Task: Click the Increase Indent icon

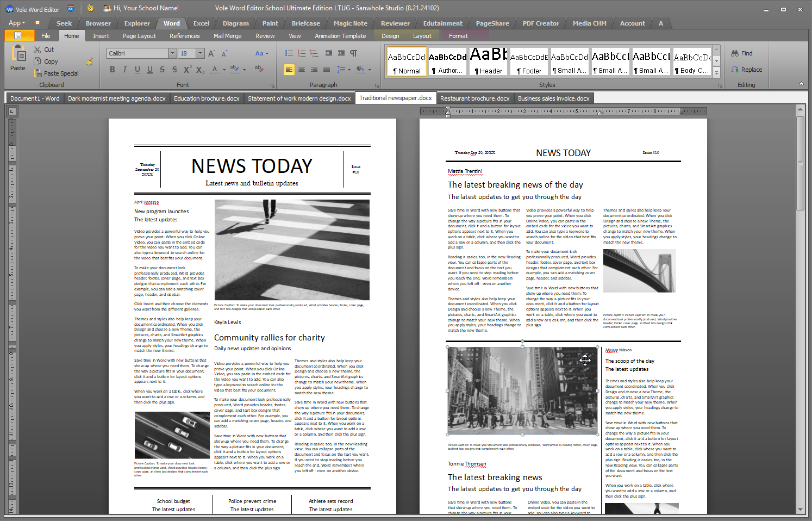Action: pos(341,53)
